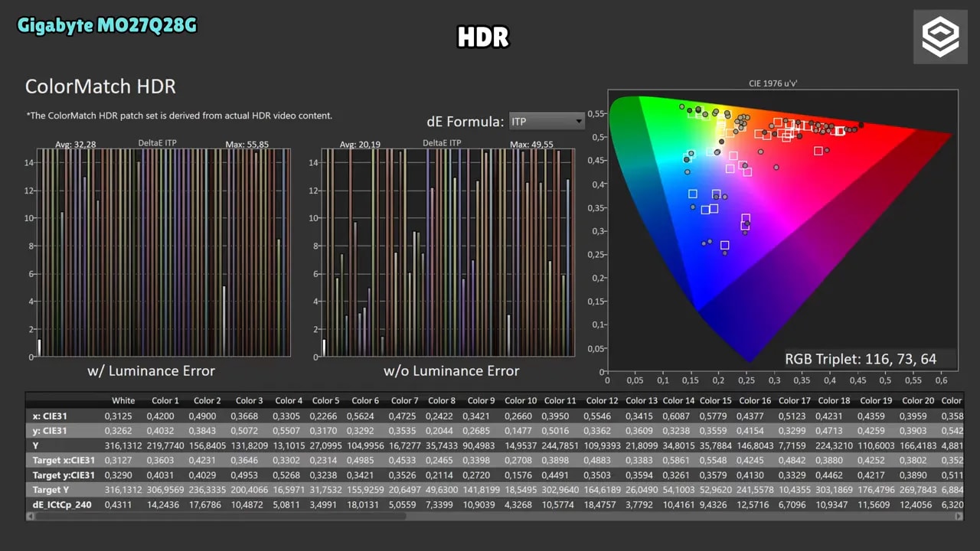Click the 'w/ Luminance Error' caption

(151, 371)
